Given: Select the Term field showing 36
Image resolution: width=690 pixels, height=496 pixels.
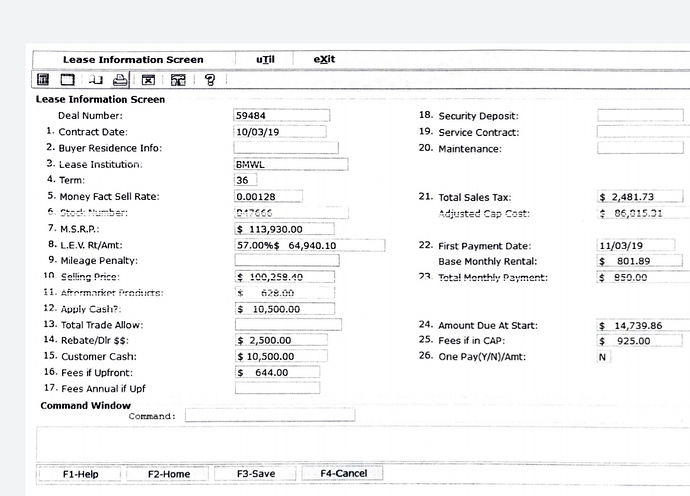Looking at the screenshot, I should 246,180.
